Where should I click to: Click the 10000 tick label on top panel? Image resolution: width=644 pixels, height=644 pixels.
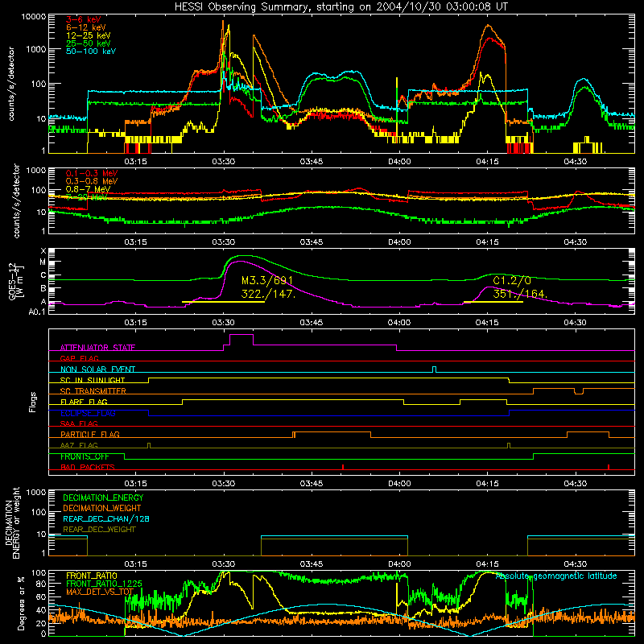pyautogui.click(x=33, y=17)
